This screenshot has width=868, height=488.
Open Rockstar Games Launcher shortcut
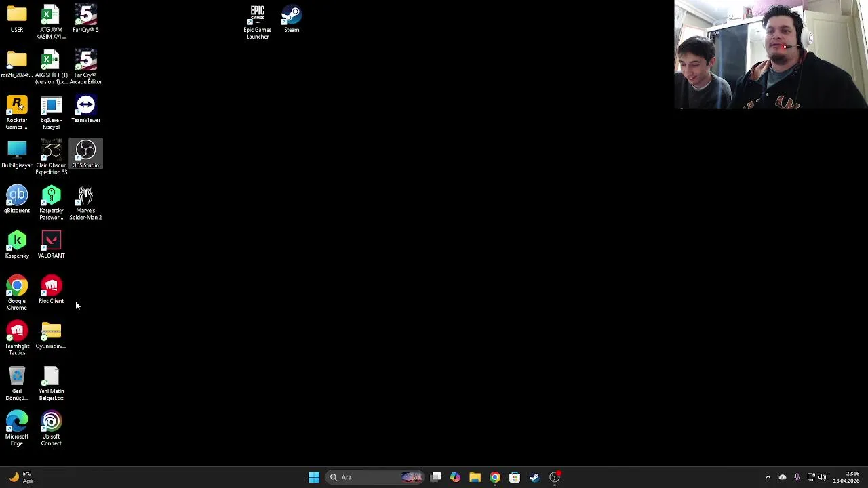point(17,113)
